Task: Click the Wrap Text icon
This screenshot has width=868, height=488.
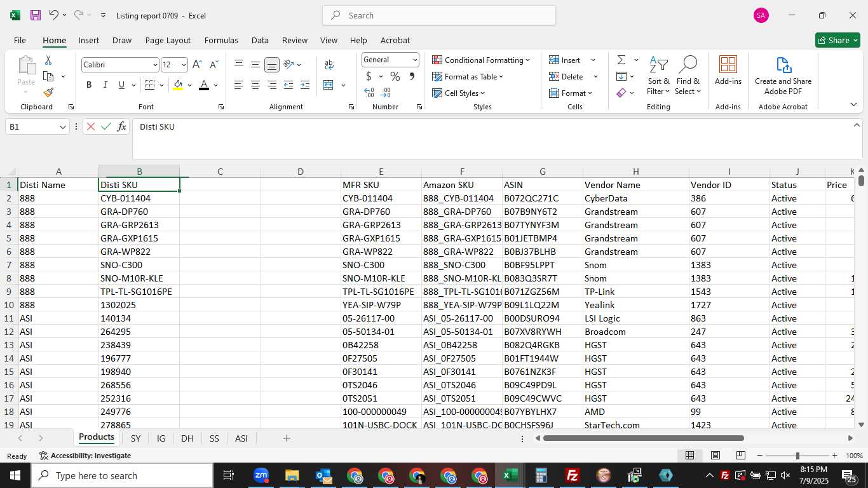Action: [x=329, y=64]
